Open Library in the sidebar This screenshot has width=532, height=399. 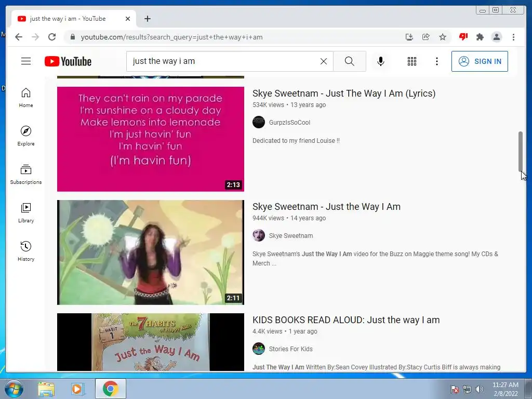(26, 212)
